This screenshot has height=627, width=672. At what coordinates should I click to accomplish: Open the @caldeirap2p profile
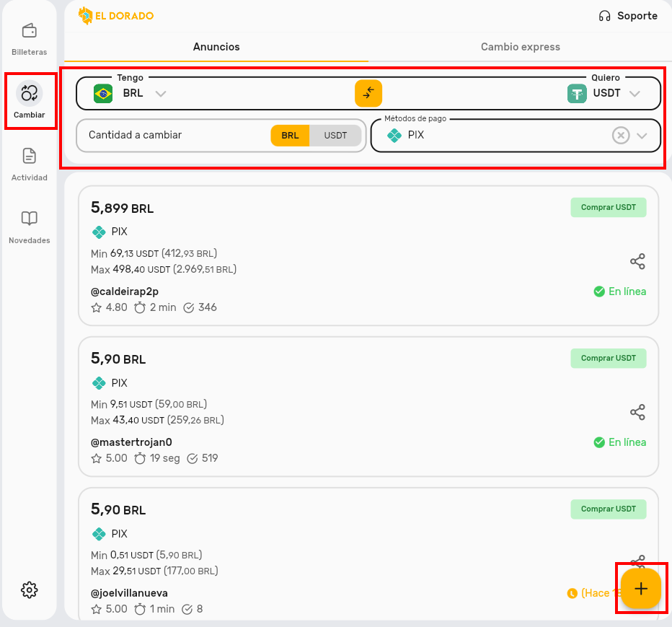tap(125, 291)
